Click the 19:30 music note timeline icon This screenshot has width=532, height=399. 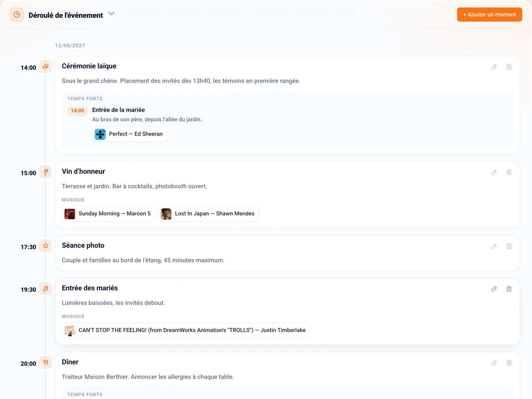coord(46,289)
